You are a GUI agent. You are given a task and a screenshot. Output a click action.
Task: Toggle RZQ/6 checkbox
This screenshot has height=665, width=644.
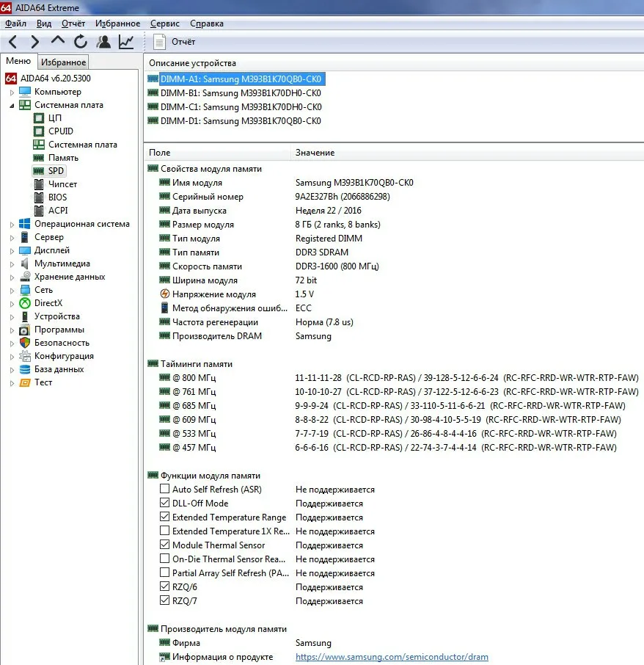tap(164, 586)
